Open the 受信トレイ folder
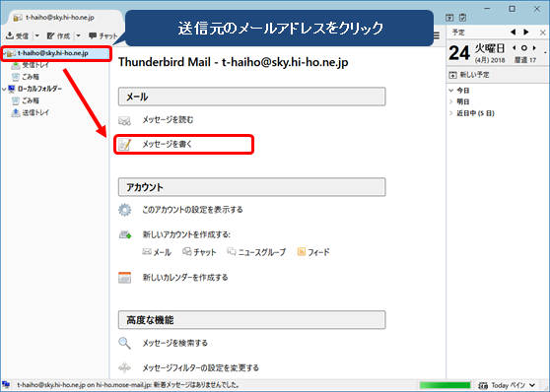 35,65
